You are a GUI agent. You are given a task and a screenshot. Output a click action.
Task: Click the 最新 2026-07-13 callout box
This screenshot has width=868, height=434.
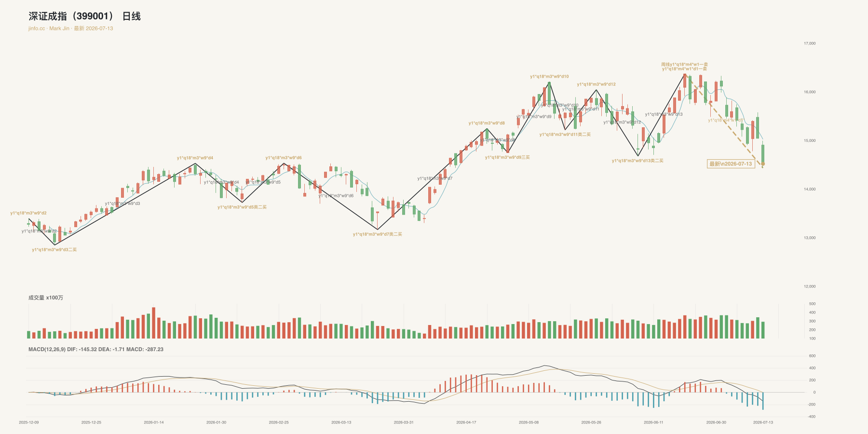[x=731, y=164]
